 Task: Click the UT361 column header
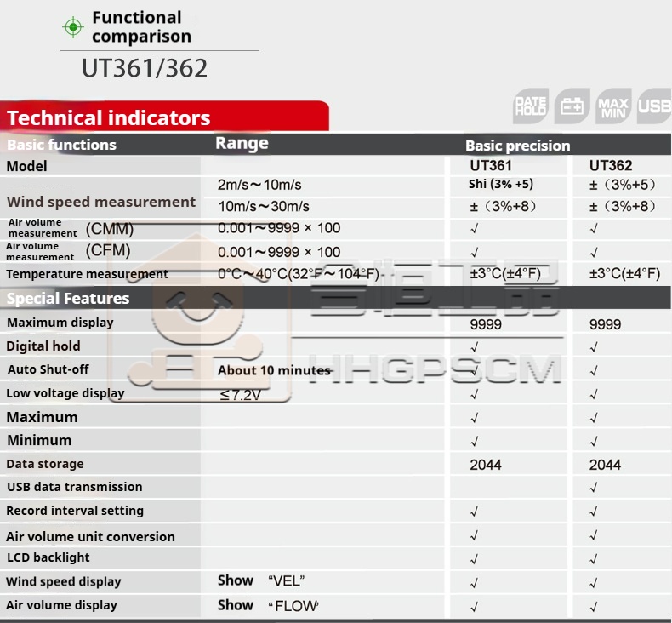(491, 166)
